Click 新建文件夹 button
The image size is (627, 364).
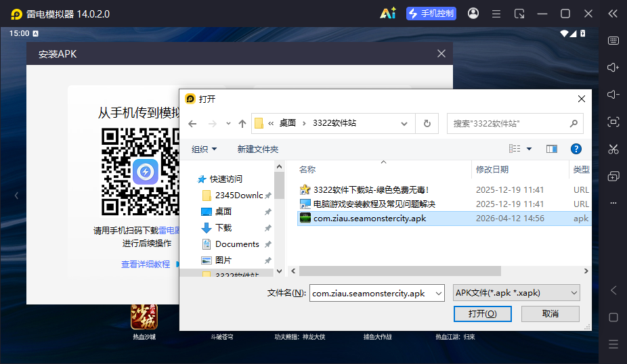coord(257,149)
